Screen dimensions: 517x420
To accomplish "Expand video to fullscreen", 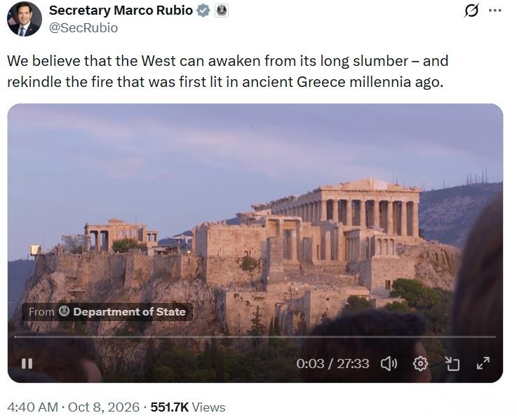I will click(483, 363).
